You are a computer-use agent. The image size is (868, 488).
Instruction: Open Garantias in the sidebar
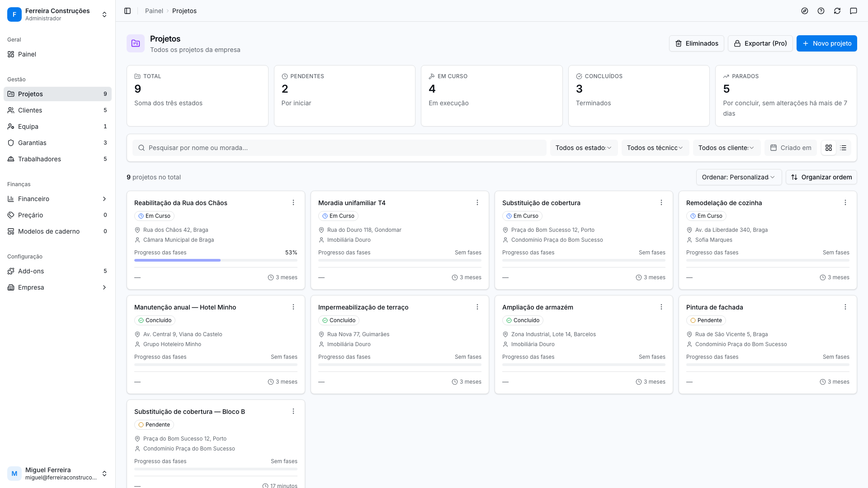(x=58, y=143)
